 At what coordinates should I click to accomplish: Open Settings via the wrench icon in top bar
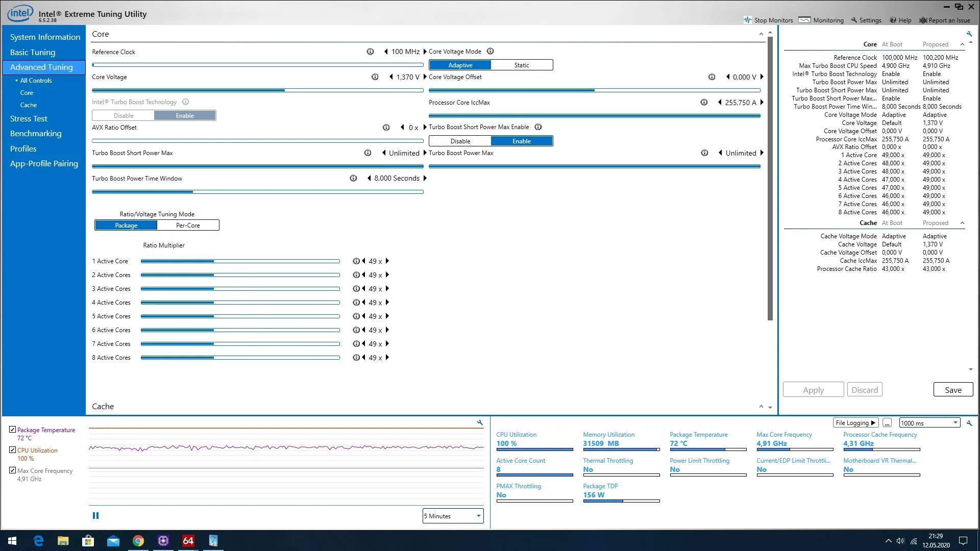pyautogui.click(x=854, y=20)
